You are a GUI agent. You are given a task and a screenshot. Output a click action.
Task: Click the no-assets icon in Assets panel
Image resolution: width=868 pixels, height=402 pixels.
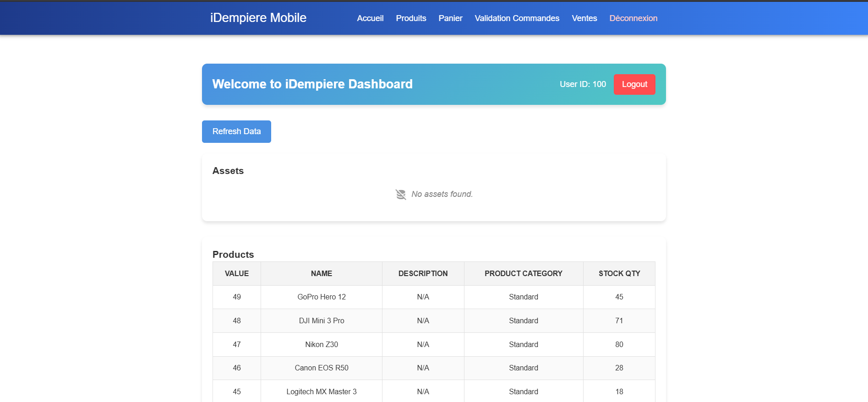pos(400,195)
